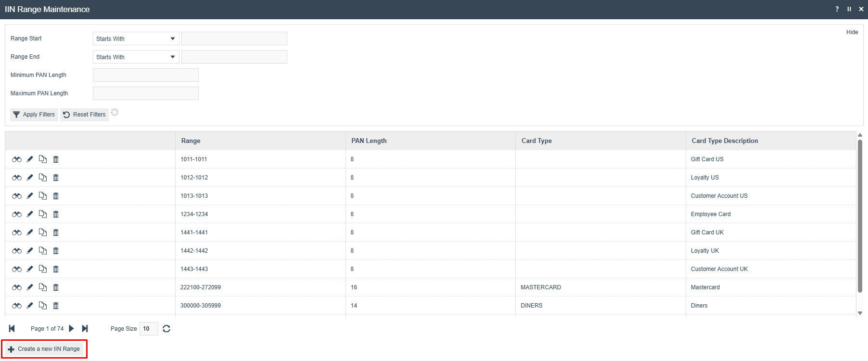Click the Range End value field
This screenshot has width=868, height=361.
[234, 57]
